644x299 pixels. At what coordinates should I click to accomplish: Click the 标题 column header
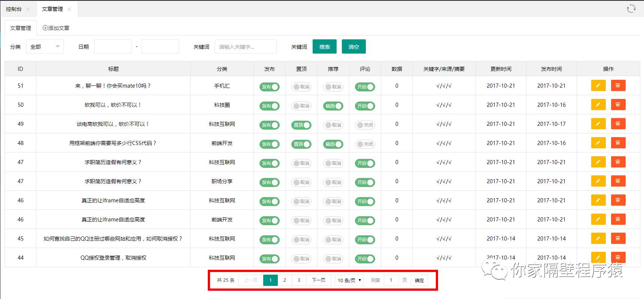click(113, 69)
